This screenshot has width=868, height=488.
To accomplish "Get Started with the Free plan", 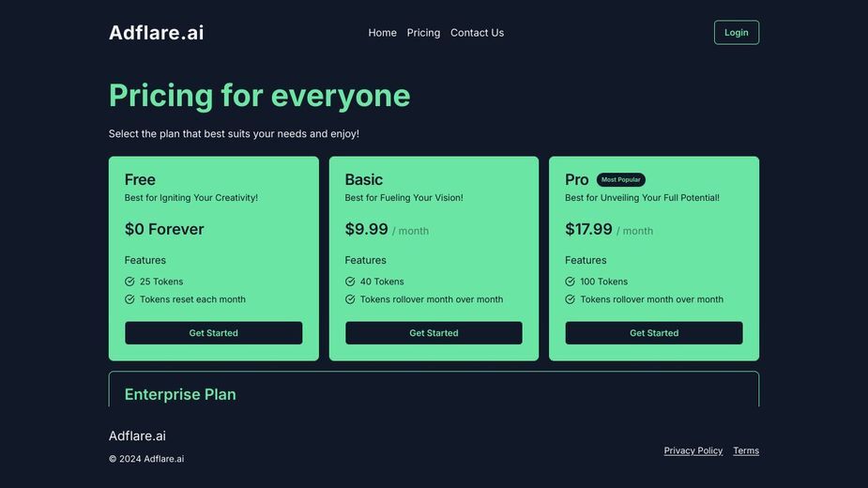I will (214, 333).
